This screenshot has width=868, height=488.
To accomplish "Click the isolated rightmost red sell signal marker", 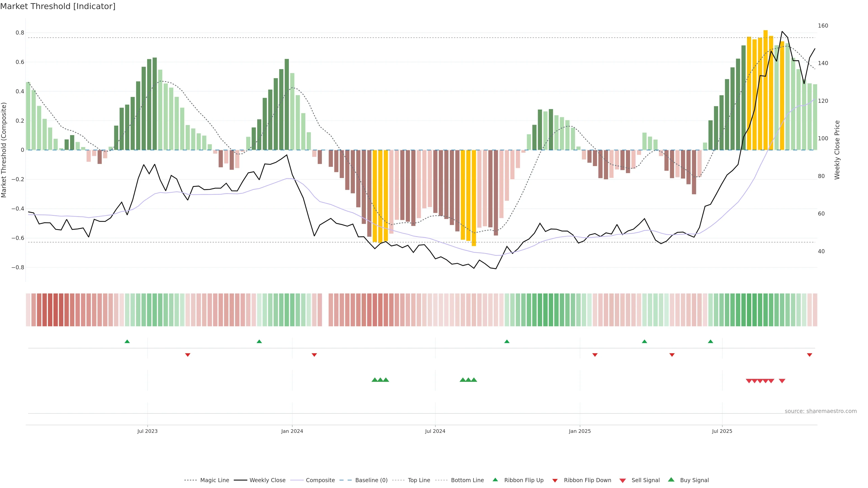I will (782, 381).
